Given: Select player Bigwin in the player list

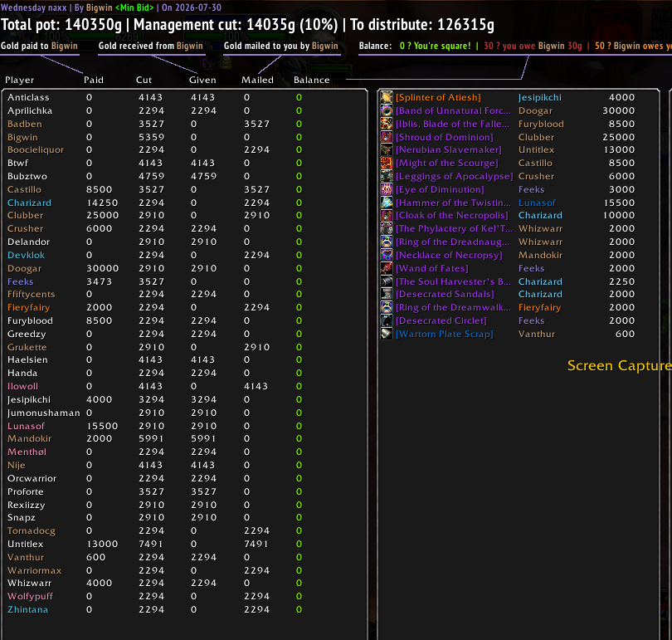Looking at the screenshot, I should click(22, 137).
